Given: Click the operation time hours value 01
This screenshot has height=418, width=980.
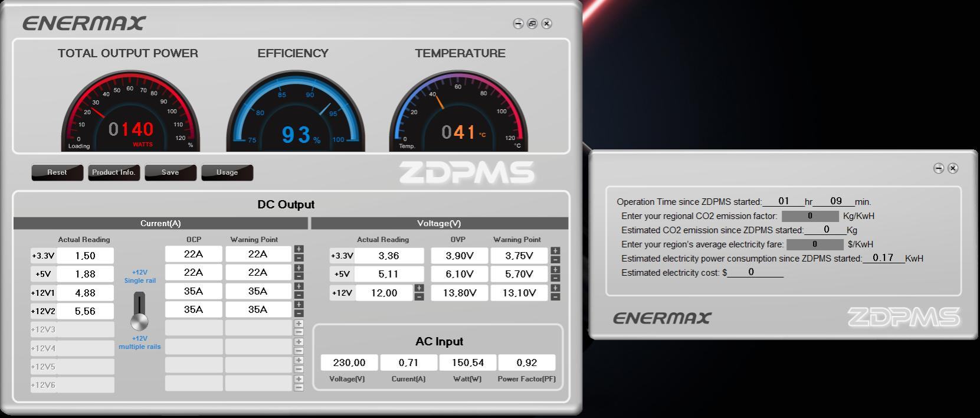Looking at the screenshot, I should click(x=784, y=201).
